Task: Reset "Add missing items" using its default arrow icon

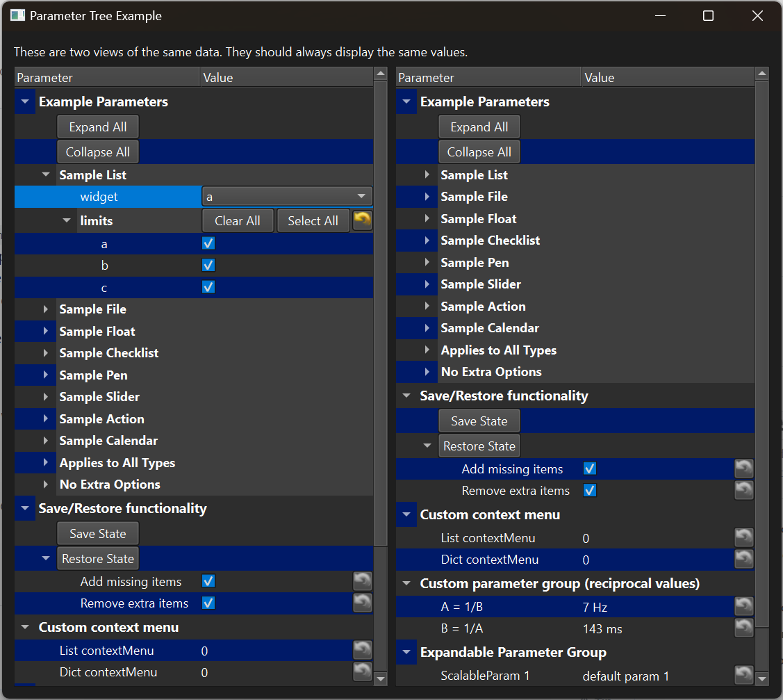Action: [744, 469]
